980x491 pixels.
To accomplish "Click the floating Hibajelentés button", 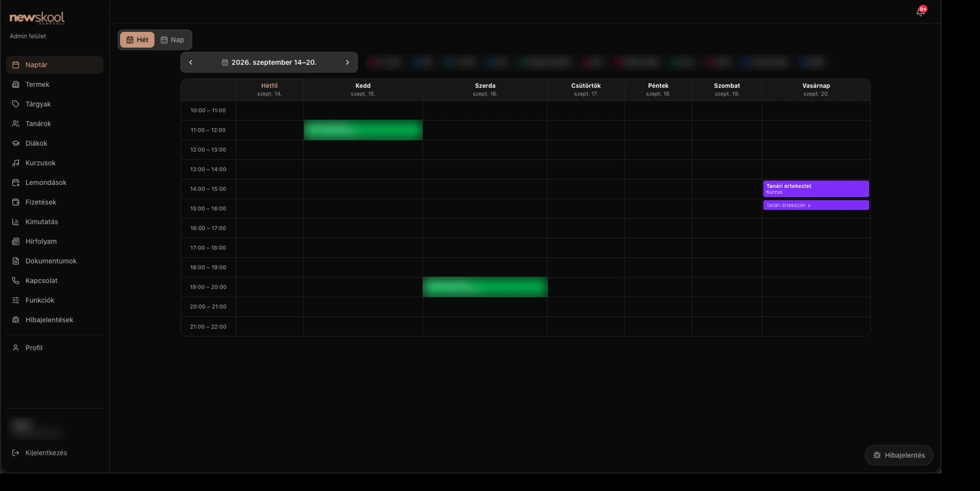I will 899,455.
